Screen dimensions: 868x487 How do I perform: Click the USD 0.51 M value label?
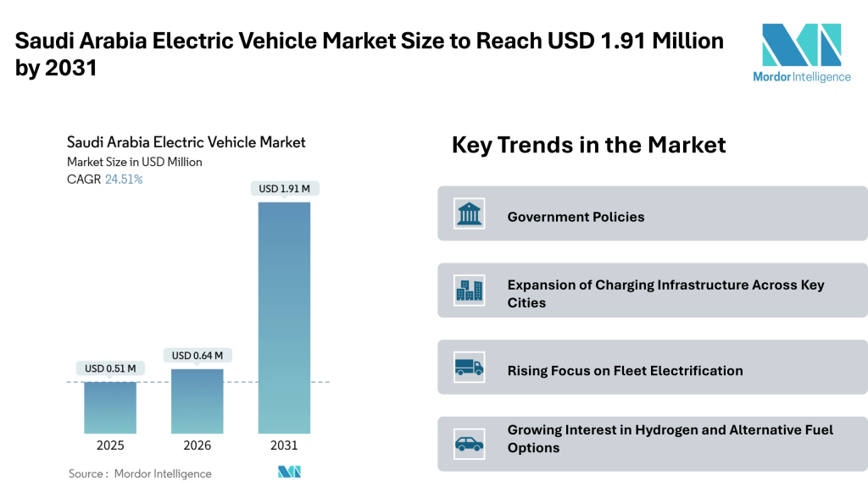point(110,368)
